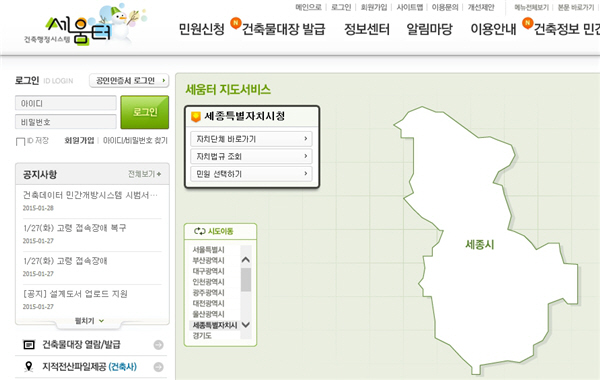Click the 공인인증서 로그인 button
The width and height of the screenshot is (600, 380).
[129, 81]
